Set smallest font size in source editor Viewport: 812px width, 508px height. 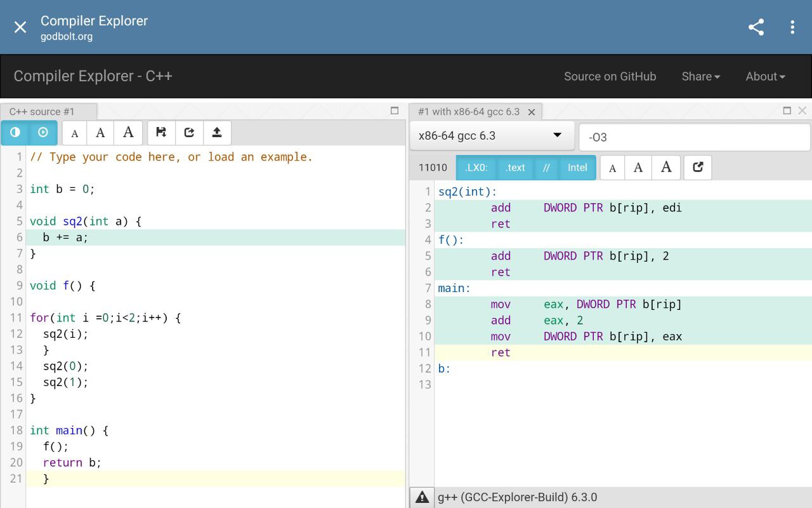(75, 133)
